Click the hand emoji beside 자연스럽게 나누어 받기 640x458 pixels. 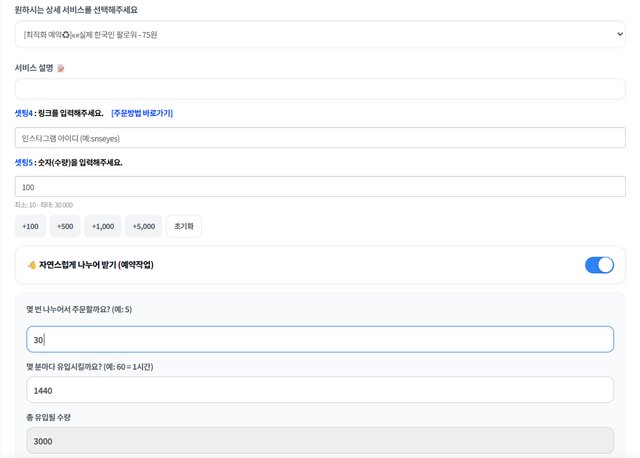[32, 265]
